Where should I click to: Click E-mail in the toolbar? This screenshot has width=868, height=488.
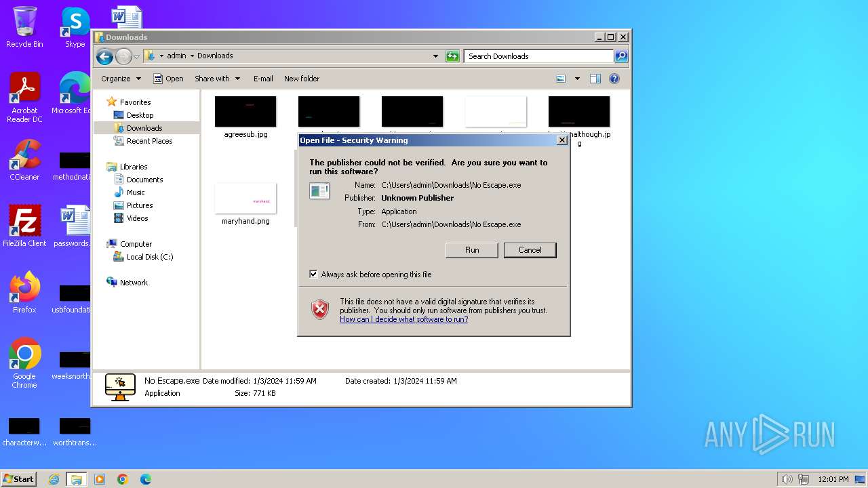[x=263, y=79]
